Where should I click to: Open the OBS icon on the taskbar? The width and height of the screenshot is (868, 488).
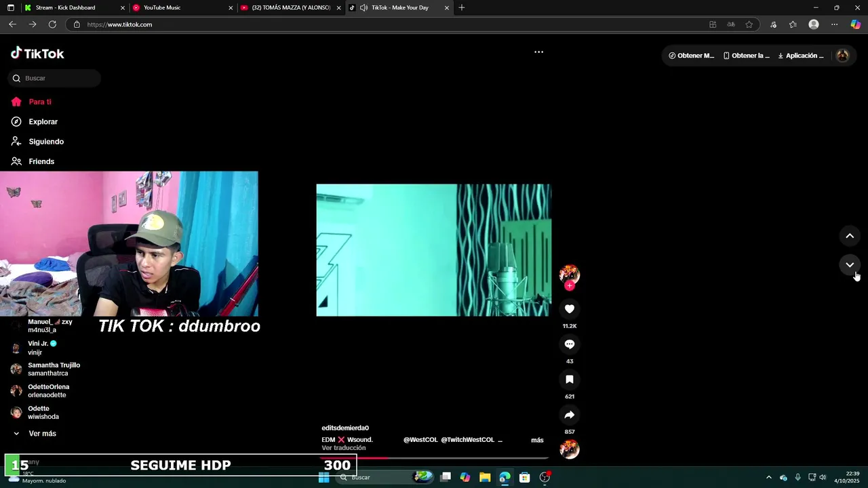[545, 478]
